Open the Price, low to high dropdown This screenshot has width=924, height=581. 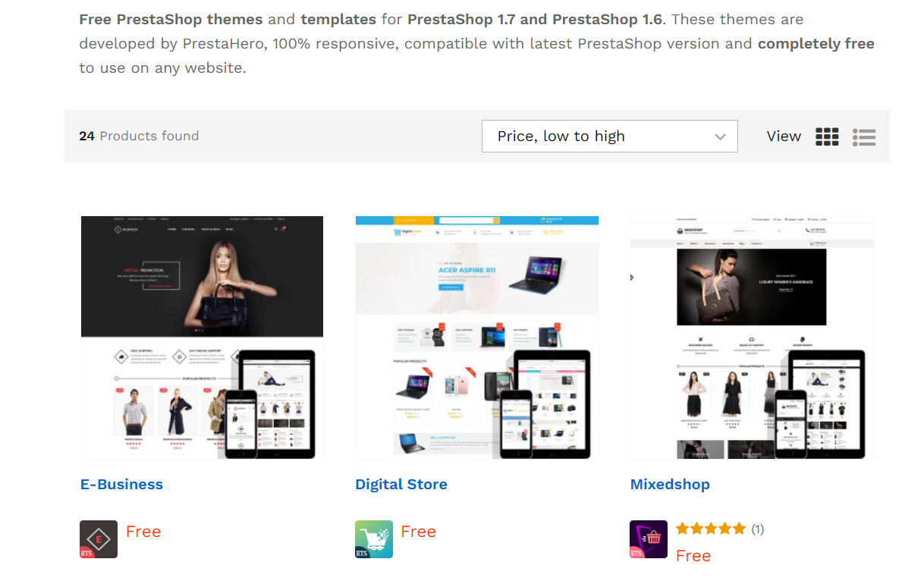click(609, 136)
